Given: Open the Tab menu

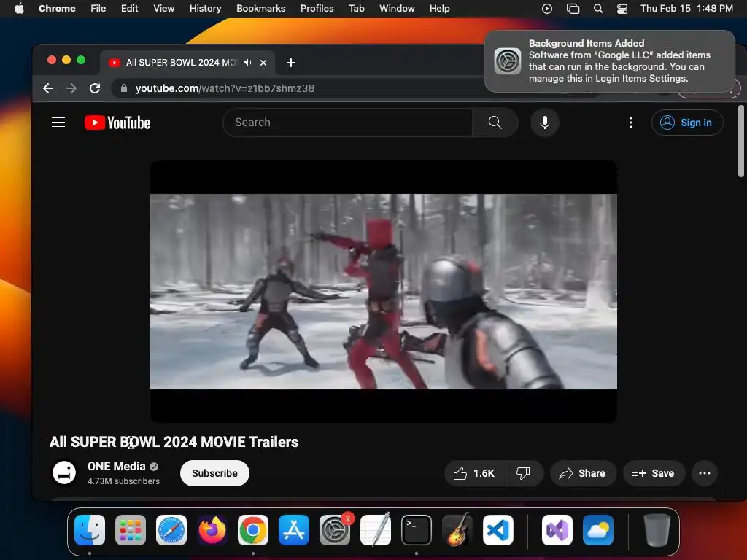Looking at the screenshot, I should (356, 8).
